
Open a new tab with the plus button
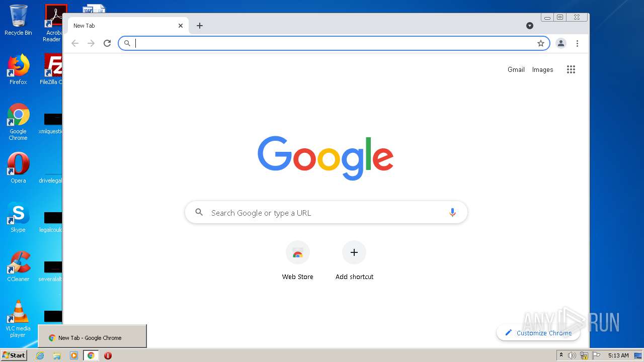pos(200,26)
